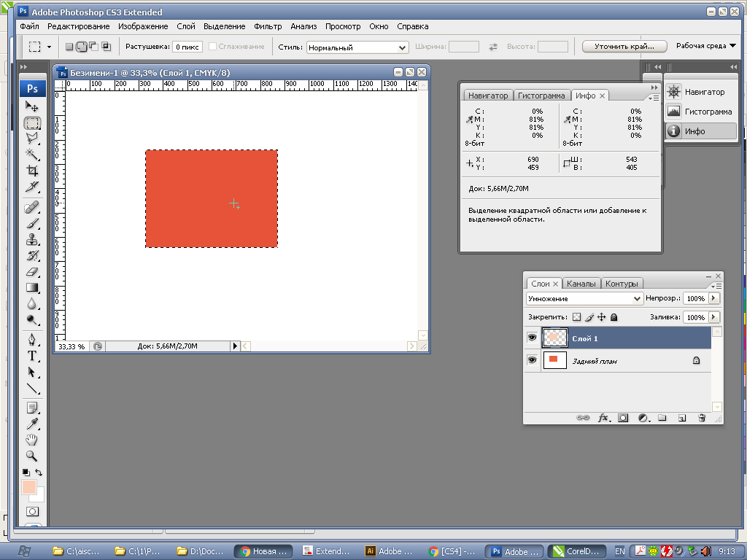This screenshot has width=747, height=560.
Task: Open the Гистограмма panel button
Action: pyautogui.click(x=700, y=112)
